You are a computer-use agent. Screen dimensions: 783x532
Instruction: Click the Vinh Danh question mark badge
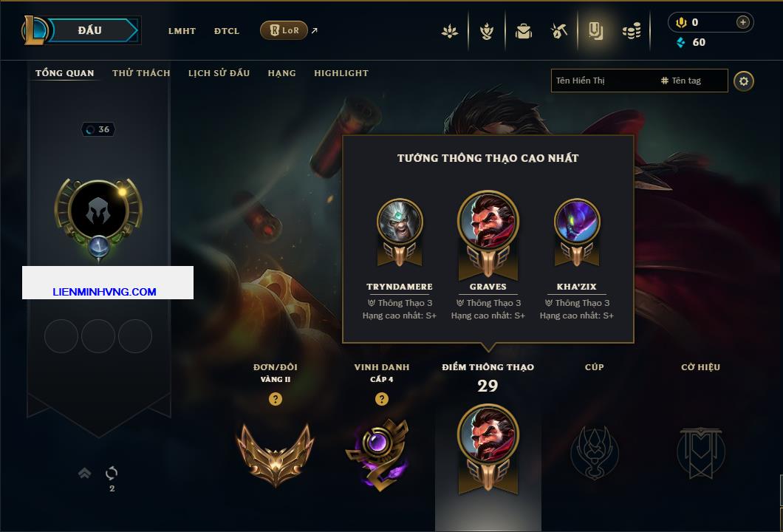pos(381,398)
